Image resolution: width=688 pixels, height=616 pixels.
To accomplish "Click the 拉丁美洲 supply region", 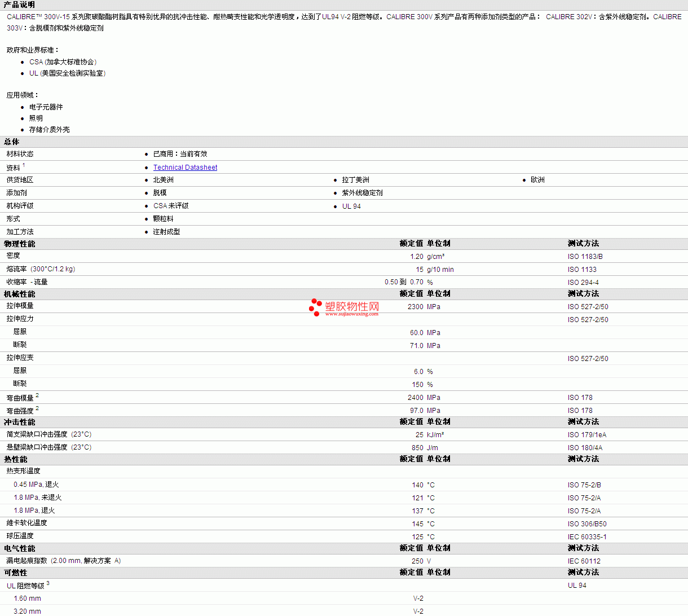I will tap(356, 180).
